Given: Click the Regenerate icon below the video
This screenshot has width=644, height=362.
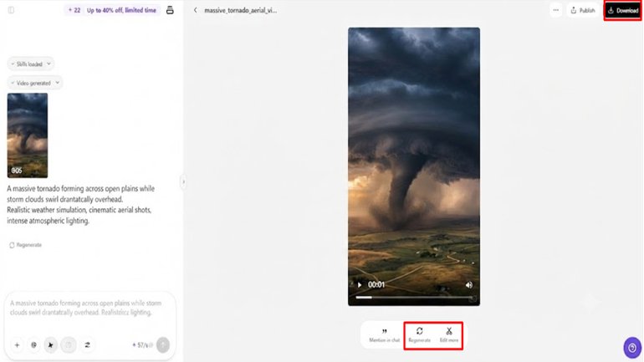Looking at the screenshot, I should click(419, 335).
